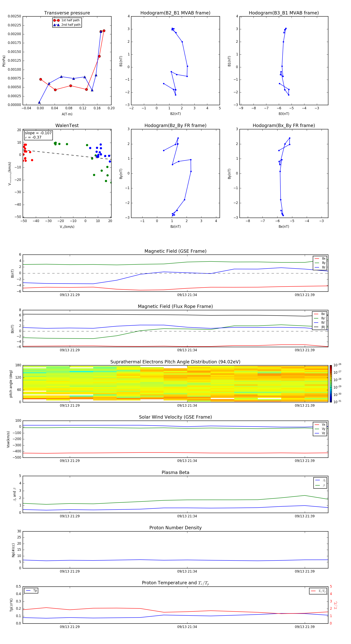Click the 'A(T·m)' x-axis label
The image size is (351, 644).
(x=67, y=114)
